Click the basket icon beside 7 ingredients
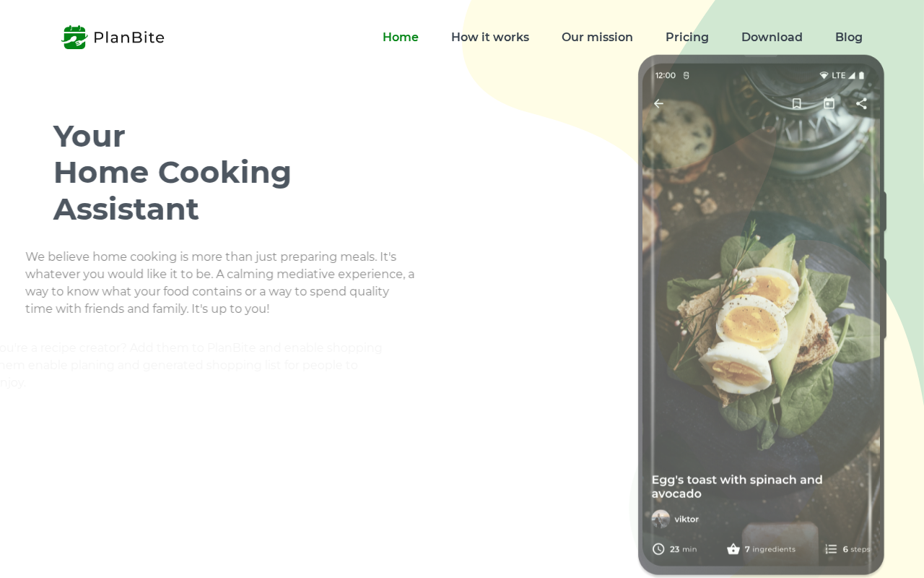Image resolution: width=924 pixels, height=578 pixels. (733, 549)
